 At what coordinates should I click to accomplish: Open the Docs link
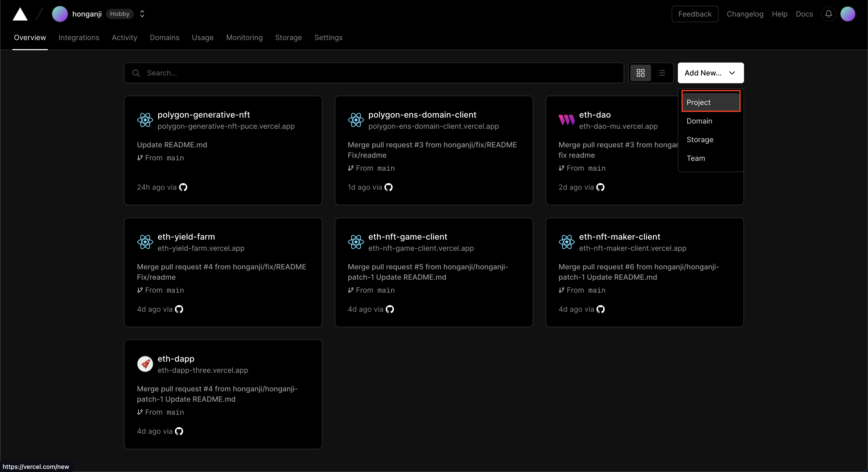804,14
